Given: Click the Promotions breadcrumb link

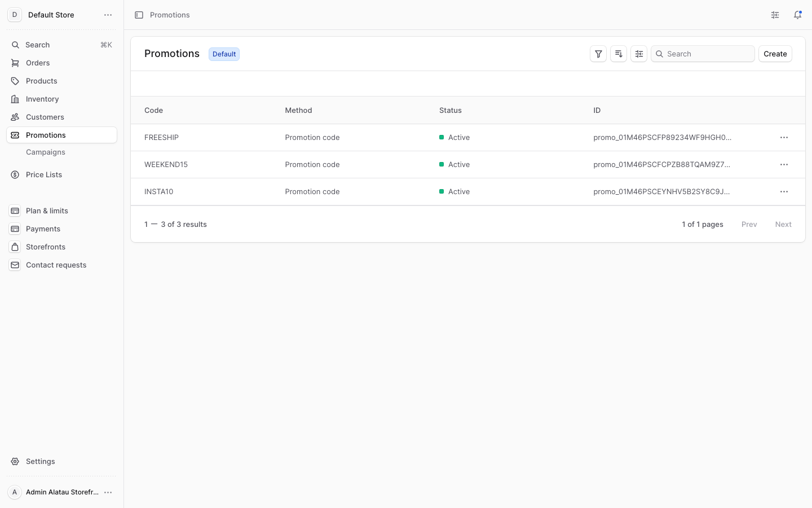Looking at the screenshot, I should [170, 15].
